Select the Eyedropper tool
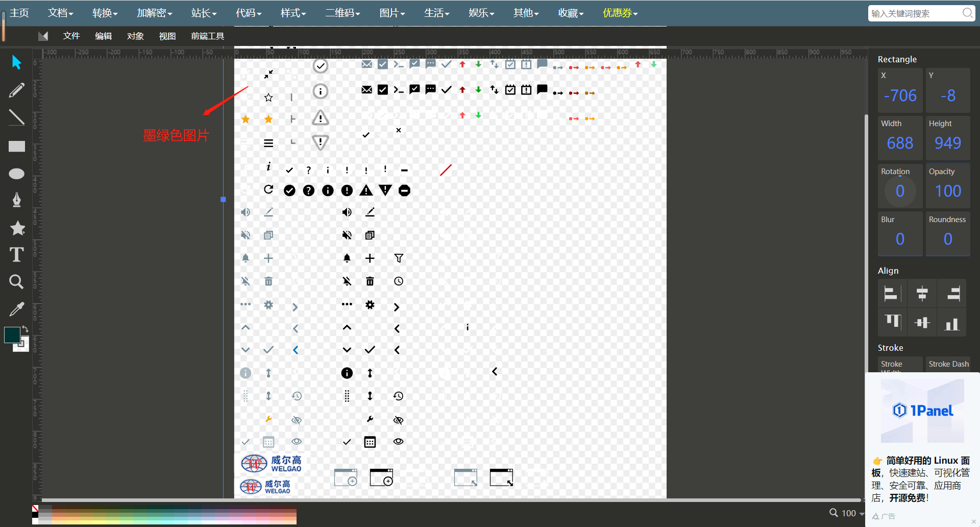 click(16, 309)
